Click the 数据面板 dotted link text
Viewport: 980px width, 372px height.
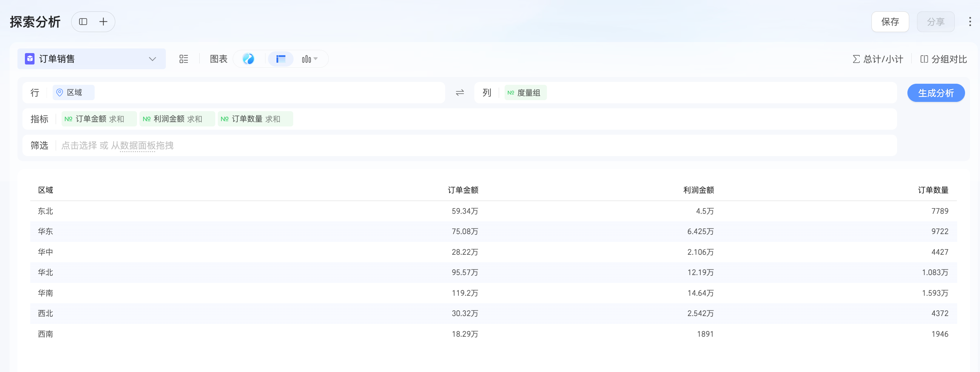(137, 145)
